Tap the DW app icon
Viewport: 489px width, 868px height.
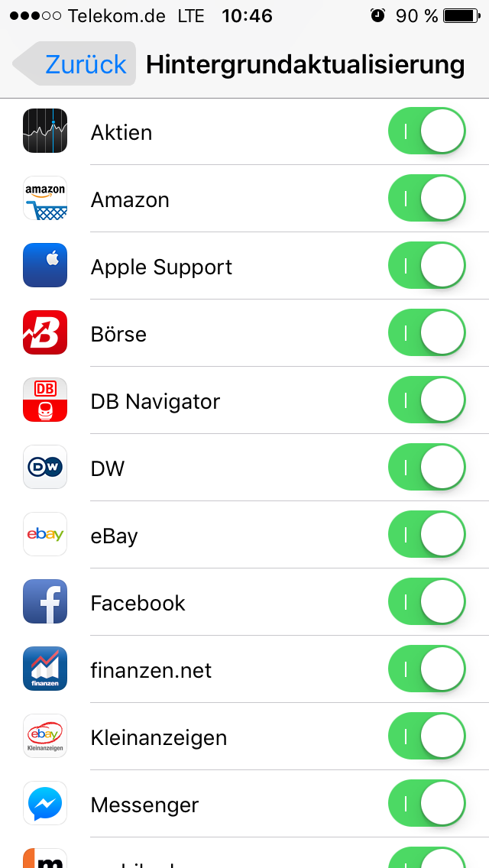click(x=45, y=468)
